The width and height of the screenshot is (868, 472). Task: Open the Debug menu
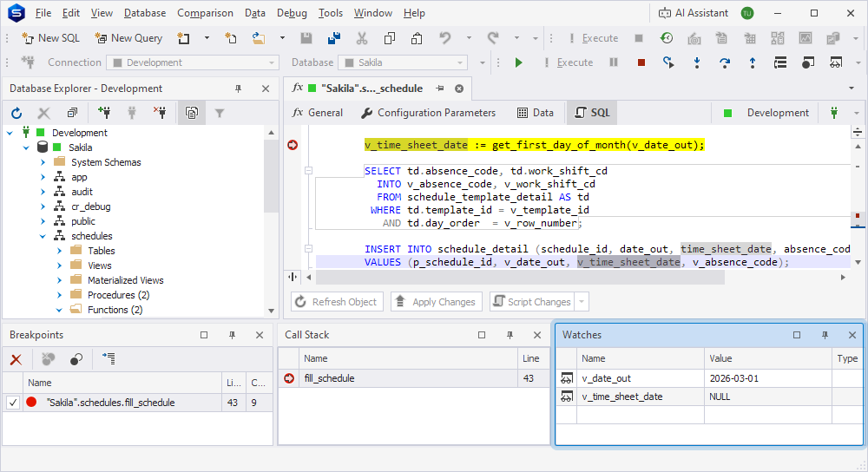point(291,13)
